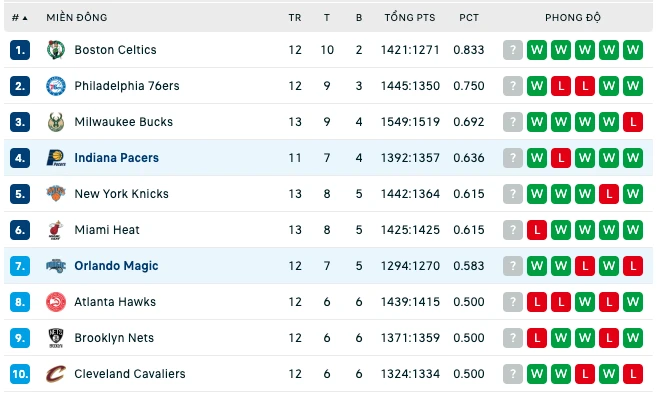Click Miami Heat red L form badge
This screenshot has height=396, width=657.
coord(537,230)
